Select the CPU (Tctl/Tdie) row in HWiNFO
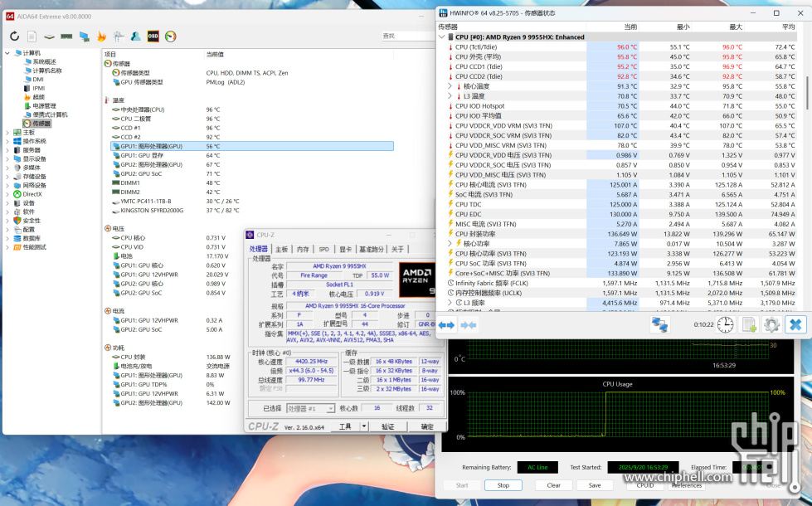 pyautogui.click(x=616, y=47)
